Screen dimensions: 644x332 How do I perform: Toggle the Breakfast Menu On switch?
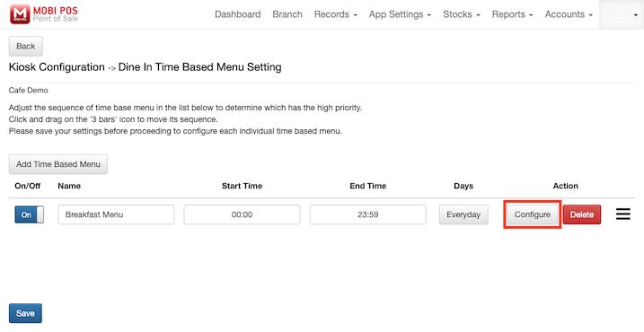pyautogui.click(x=29, y=214)
